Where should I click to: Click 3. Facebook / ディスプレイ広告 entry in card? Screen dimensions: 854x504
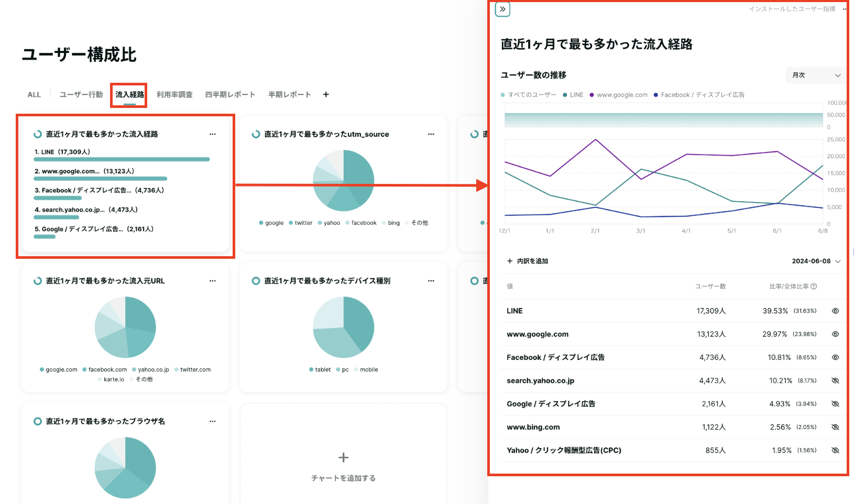pos(100,190)
